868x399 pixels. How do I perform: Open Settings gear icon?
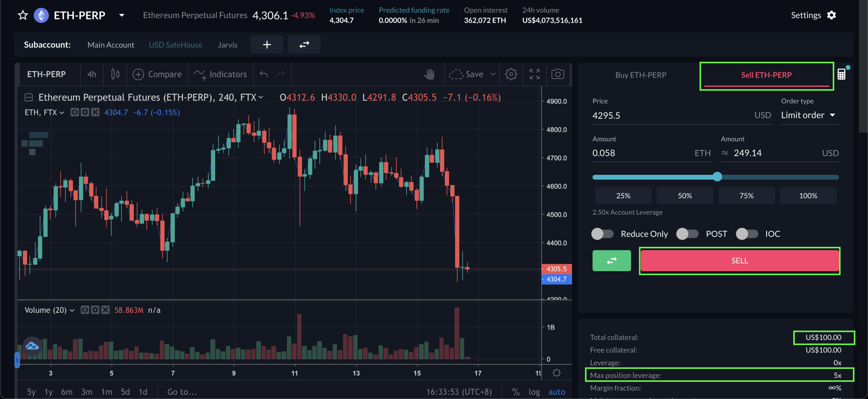tap(831, 15)
